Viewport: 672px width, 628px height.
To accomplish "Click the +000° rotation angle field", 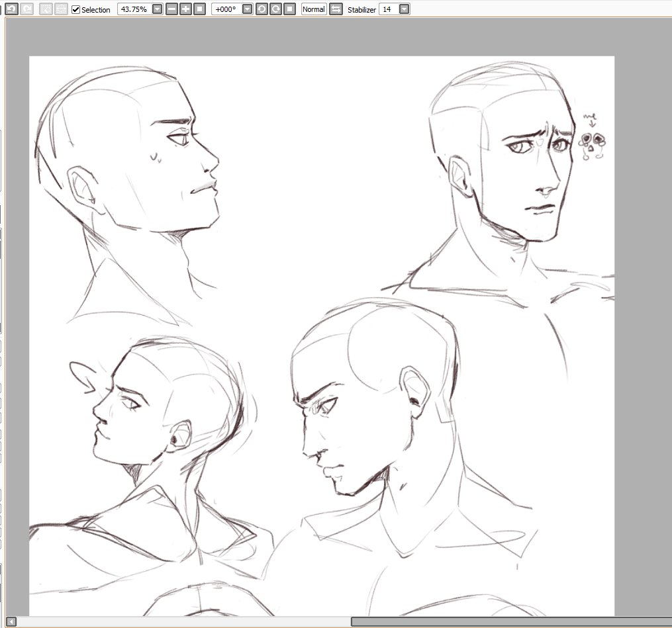I will pos(226,9).
